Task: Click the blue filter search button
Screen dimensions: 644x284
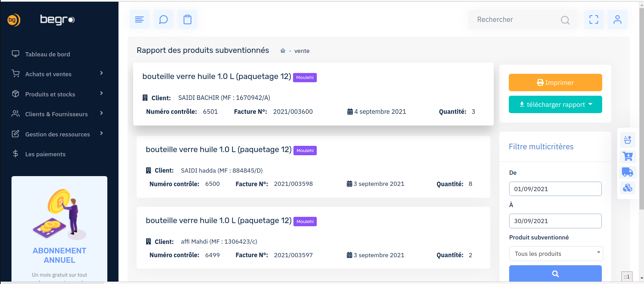Action: 555,274
